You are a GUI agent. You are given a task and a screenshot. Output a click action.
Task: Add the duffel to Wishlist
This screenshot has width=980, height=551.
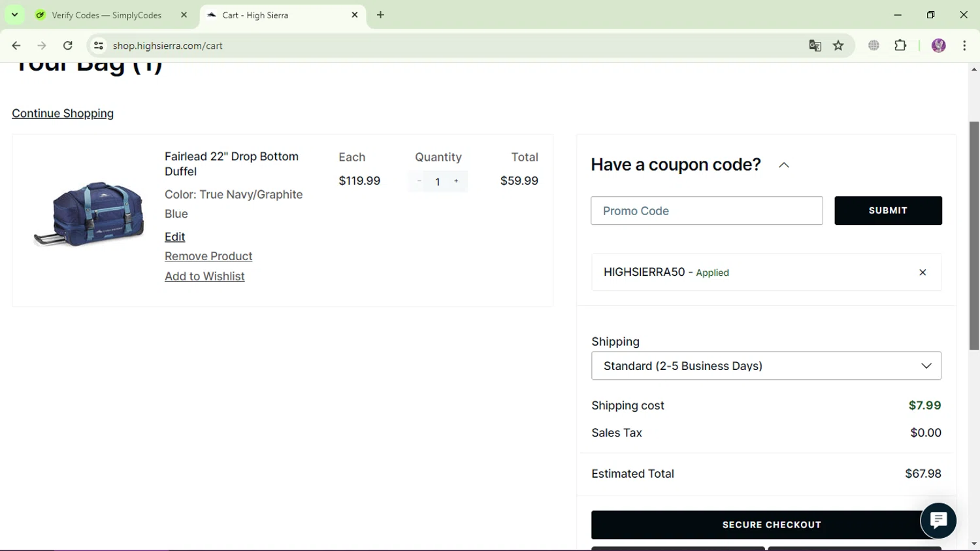tap(204, 276)
